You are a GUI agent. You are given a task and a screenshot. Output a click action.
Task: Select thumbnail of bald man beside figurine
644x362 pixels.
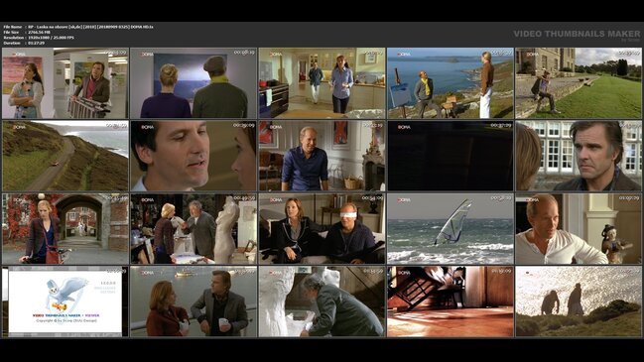tap(579, 229)
